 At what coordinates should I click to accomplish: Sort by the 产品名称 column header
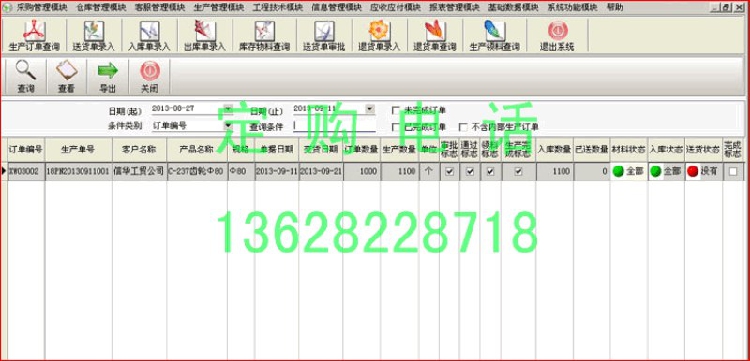click(x=197, y=150)
